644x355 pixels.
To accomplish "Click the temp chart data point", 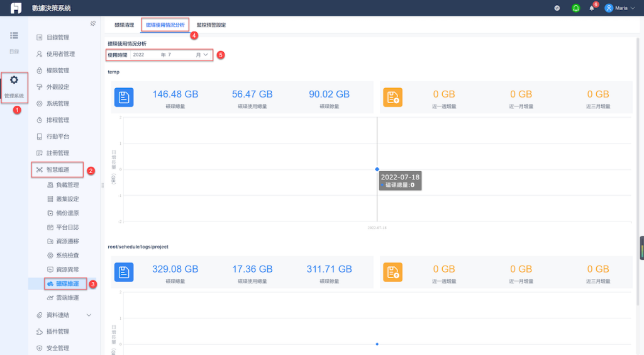I will (x=377, y=169).
